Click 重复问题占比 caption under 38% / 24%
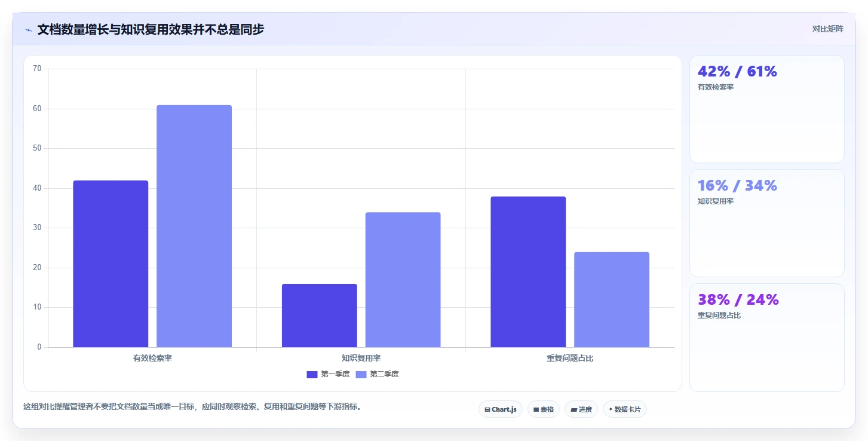 [719, 316]
